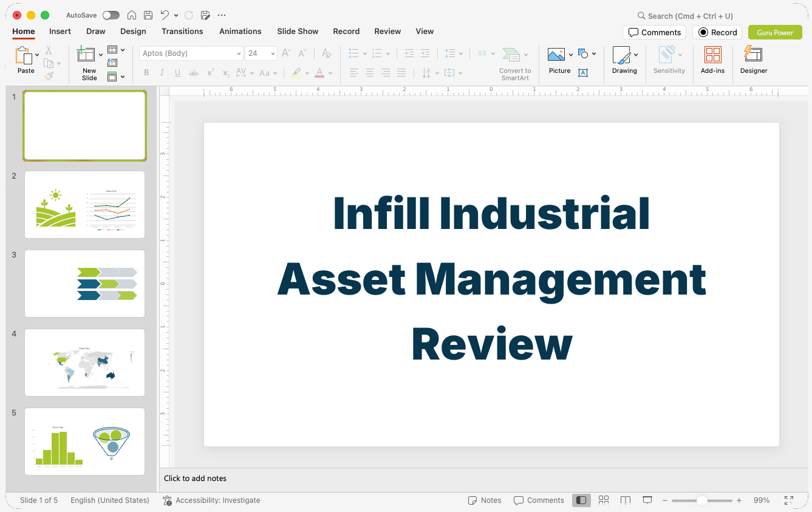Viewport: 812px width, 512px height.
Task: Switch to Slide Sorter view
Action: click(x=604, y=500)
